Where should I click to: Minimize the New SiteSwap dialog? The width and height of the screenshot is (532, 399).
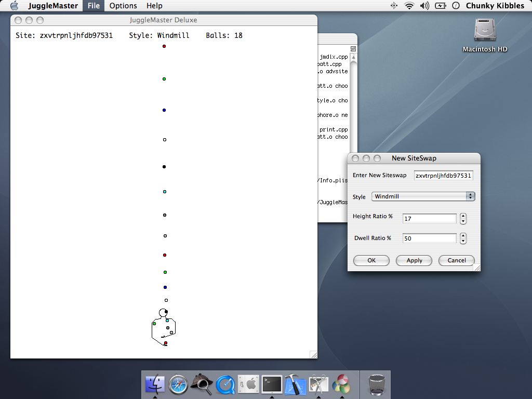pos(366,158)
